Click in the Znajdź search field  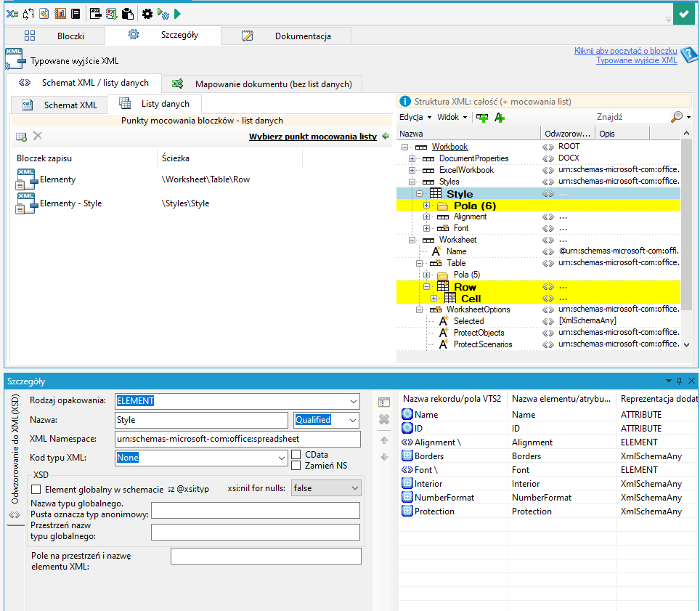tap(632, 117)
